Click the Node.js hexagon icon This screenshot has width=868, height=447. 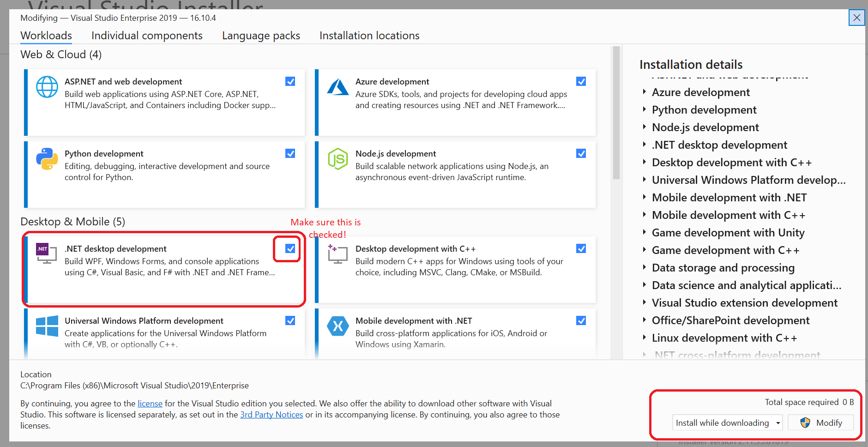tap(338, 159)
